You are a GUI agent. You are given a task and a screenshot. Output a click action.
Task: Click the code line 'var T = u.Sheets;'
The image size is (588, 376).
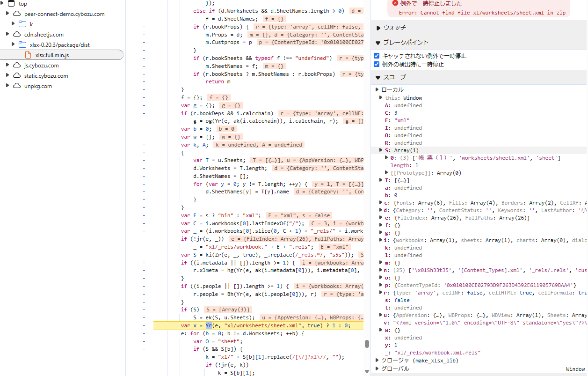click(x=219, y=160)
